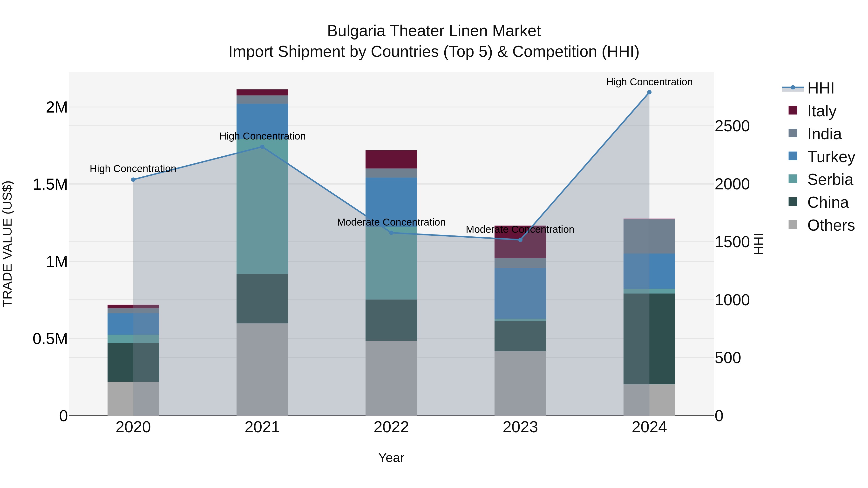The image size is (868, 488).
Task: Click the Moderate Concentration annotation for 2023
Action: point(520,229)
